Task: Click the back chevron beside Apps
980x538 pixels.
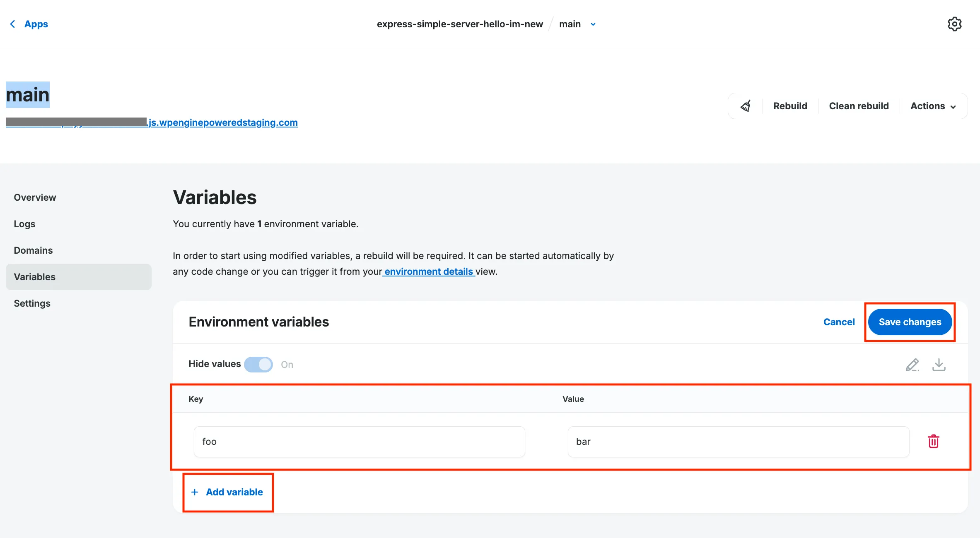Action: 12,24
